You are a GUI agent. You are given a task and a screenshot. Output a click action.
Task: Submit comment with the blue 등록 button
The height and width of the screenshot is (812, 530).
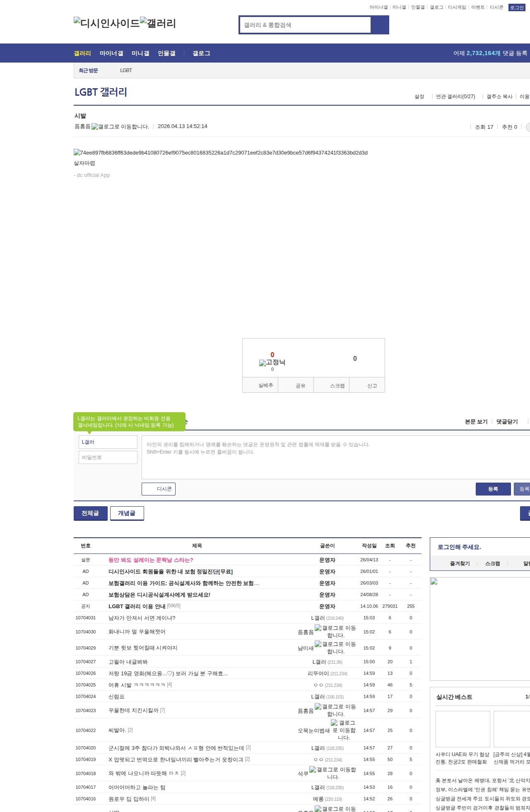pos(493,489)
